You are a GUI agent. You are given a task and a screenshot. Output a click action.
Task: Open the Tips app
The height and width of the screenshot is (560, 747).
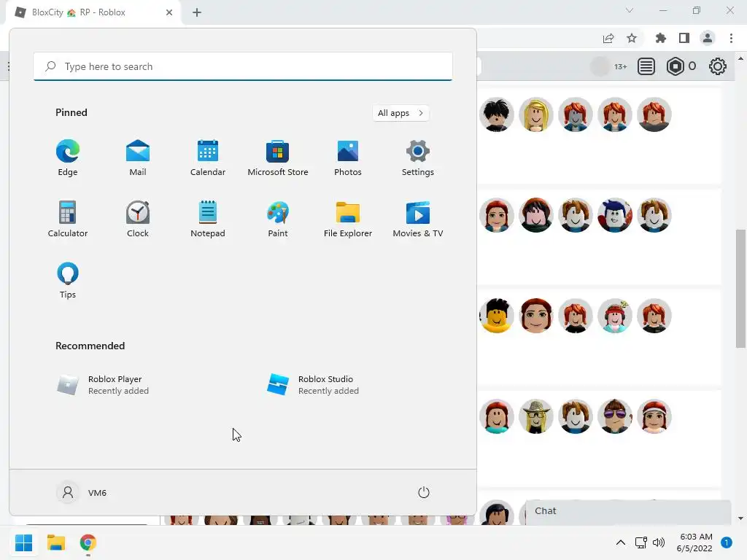[68, 281]
